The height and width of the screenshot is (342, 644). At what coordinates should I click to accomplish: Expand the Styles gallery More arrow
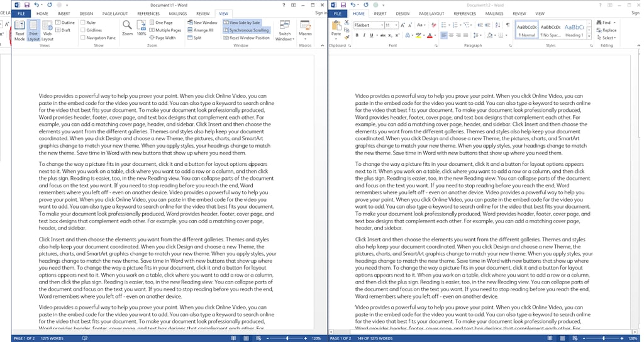[589, 37]
